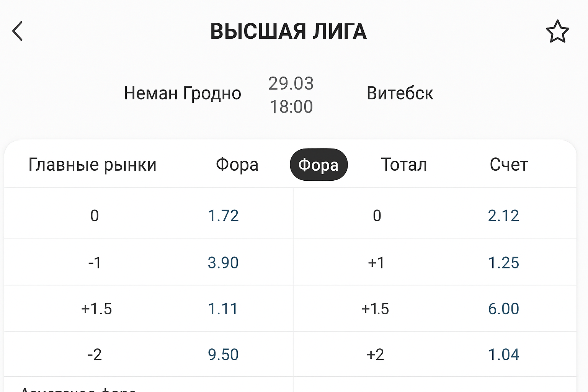Tap the back arrow icon
This screenshot has height=392, width=588.
click(x=18, y=31)
